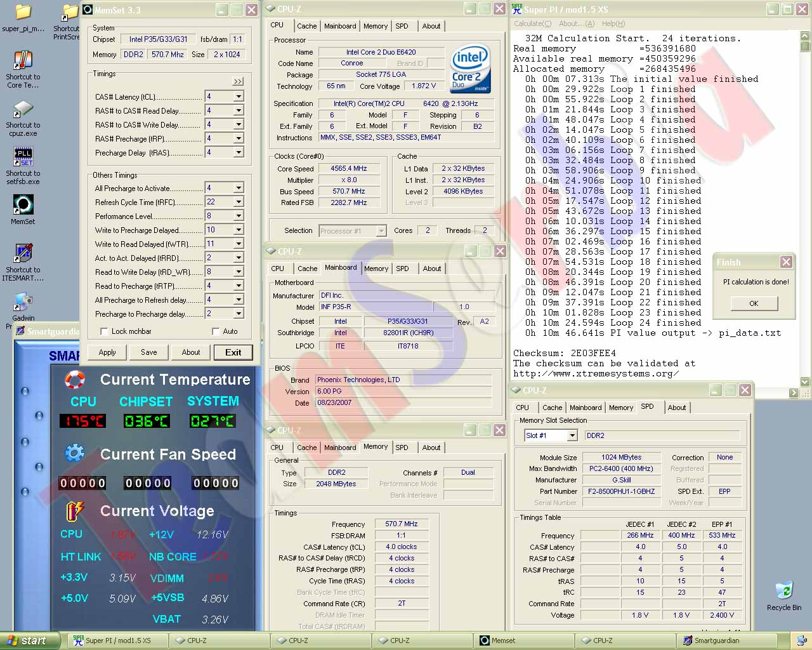Open RAS# to CAS# Read Delay dropdown
812x650 pixels.
click(x=239, y=110)
